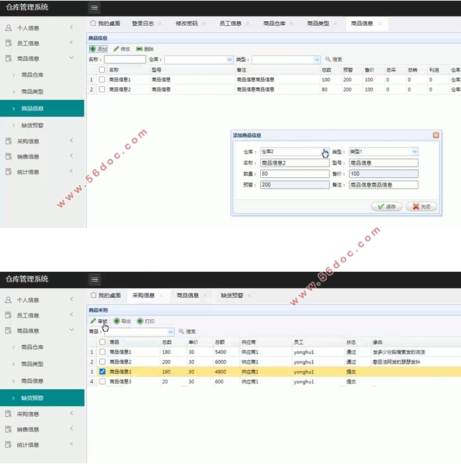This screenshot has height=476, width=461.
Task: Expand the 采购信息 sidebar group on the 商品采购 screen
Action: click(71, 413)
